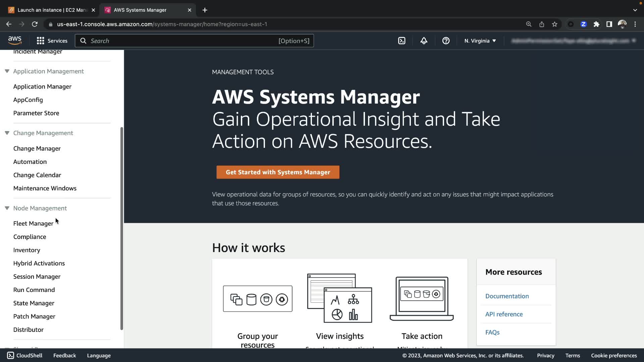This screenshot has width=644, height=362.
Task: Collapse the Node Management section
Action: [x=7, y=208]
